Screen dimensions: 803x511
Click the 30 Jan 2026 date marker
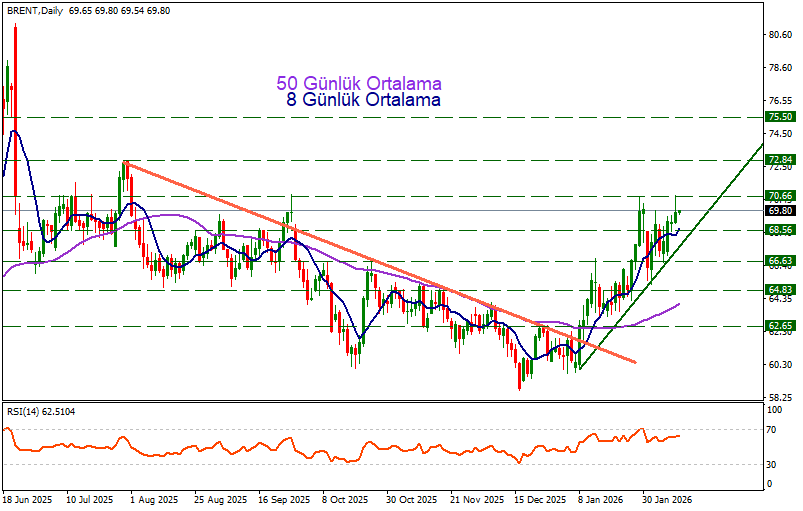(x=669, y=497)
